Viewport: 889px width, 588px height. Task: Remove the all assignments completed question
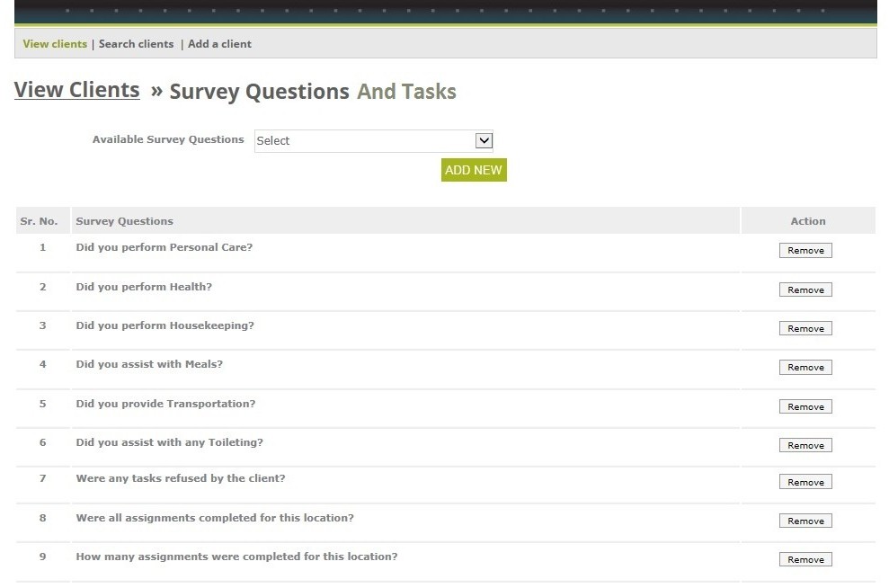tap(805, 521)
